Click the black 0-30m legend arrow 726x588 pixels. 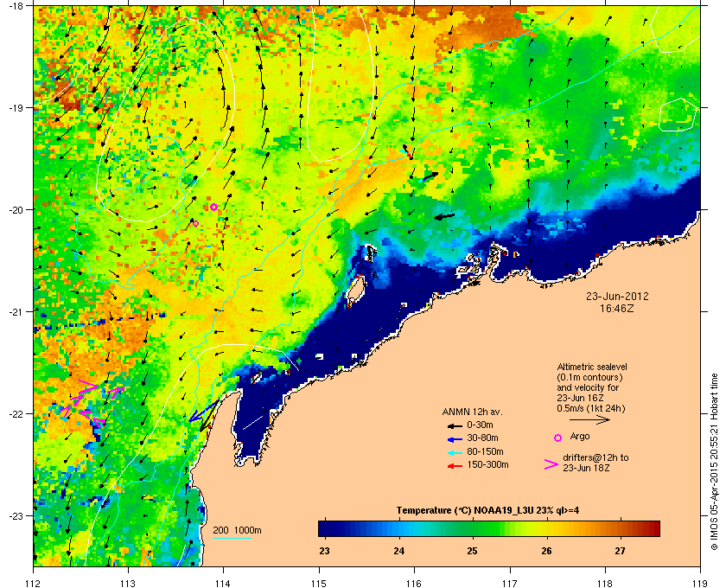(455, 425)
